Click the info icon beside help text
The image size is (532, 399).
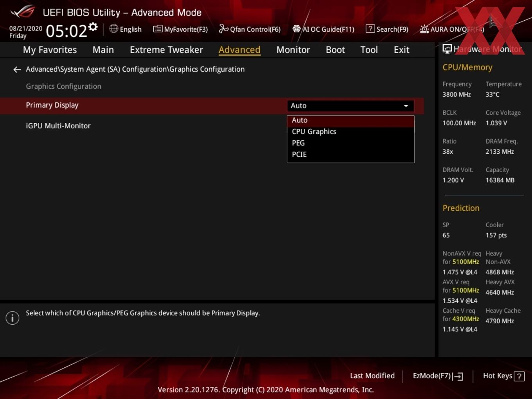click(x=13, y=318)
